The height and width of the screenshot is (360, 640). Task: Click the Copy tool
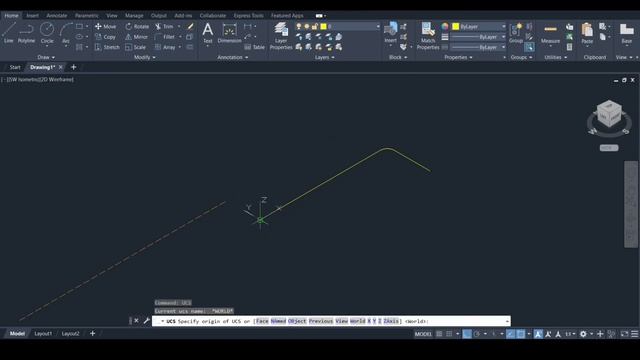click(105, 37)
